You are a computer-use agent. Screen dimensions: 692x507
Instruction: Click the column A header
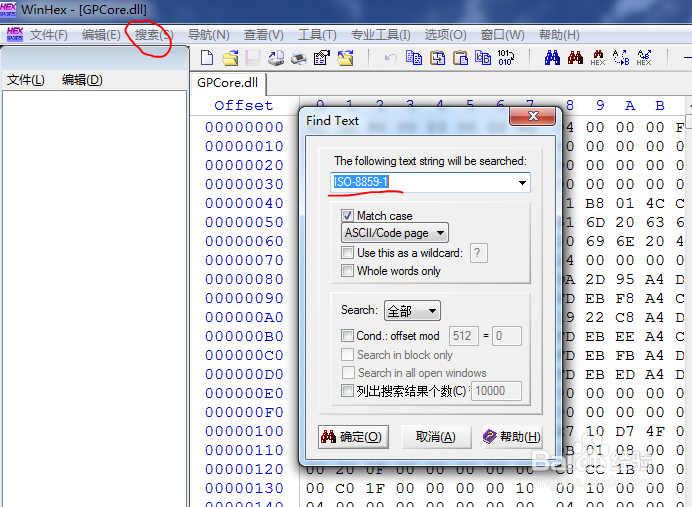coord(630,105)
